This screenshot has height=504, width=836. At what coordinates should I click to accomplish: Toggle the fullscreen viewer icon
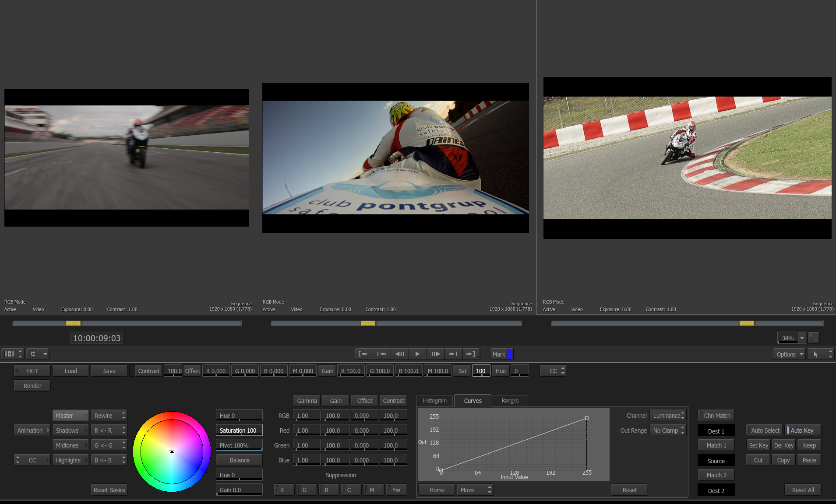[x=814, y=338]
